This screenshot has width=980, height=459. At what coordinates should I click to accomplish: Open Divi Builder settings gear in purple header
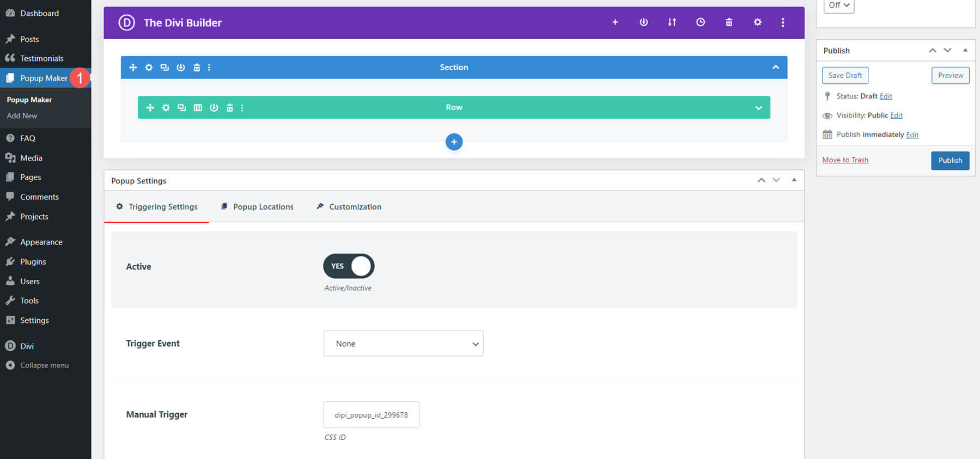pyautogui.click(x=757, y=22)
